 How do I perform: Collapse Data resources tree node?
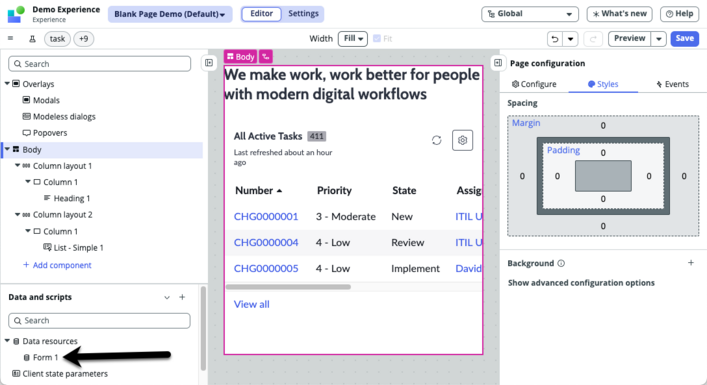coord(7,341)
